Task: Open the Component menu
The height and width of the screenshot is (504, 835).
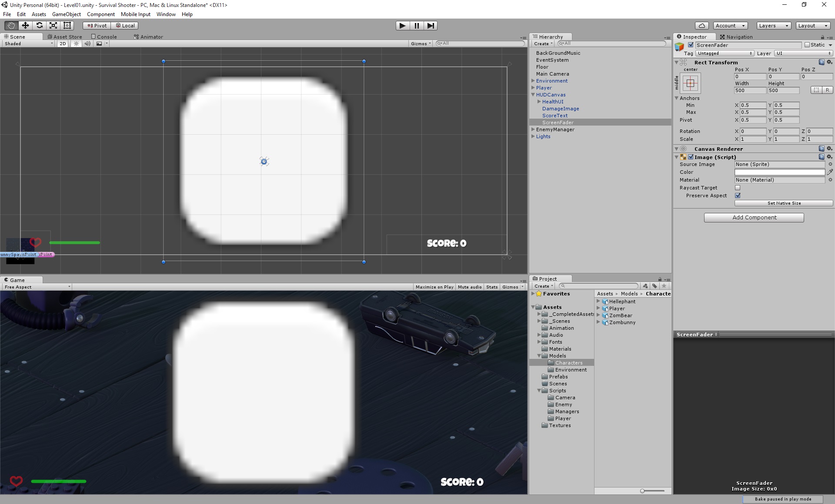Action: pyautogui.click(x=101, y=14)
